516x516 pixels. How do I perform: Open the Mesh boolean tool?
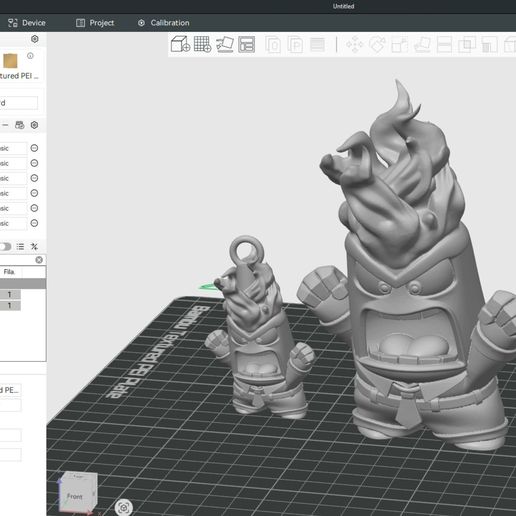(467, 45)
